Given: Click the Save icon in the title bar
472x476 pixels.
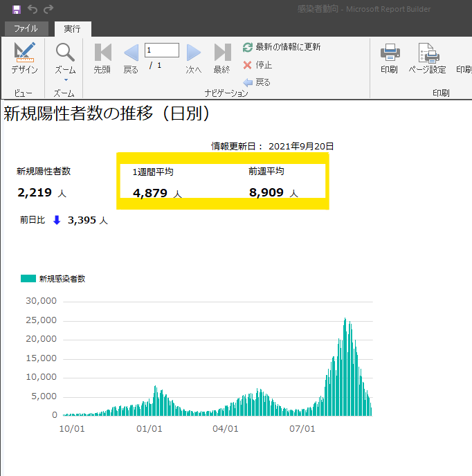Looking at the screenshot, I should coord(17,9).
